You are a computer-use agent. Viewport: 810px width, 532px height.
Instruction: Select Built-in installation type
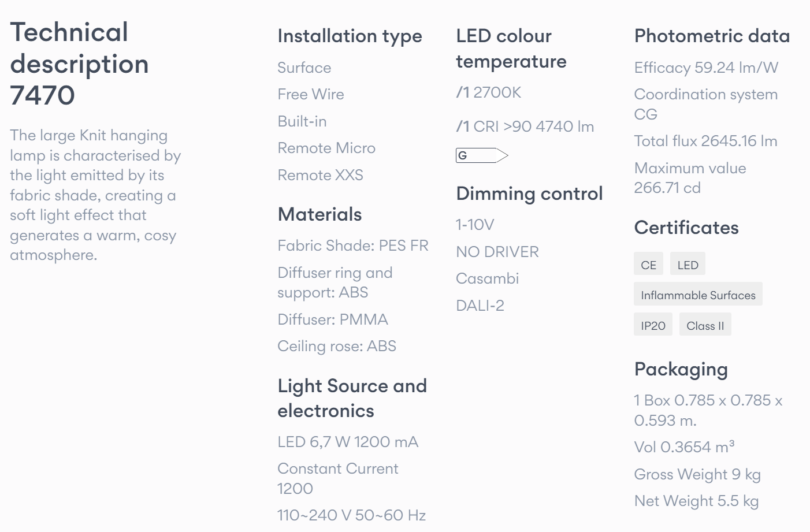302,121
